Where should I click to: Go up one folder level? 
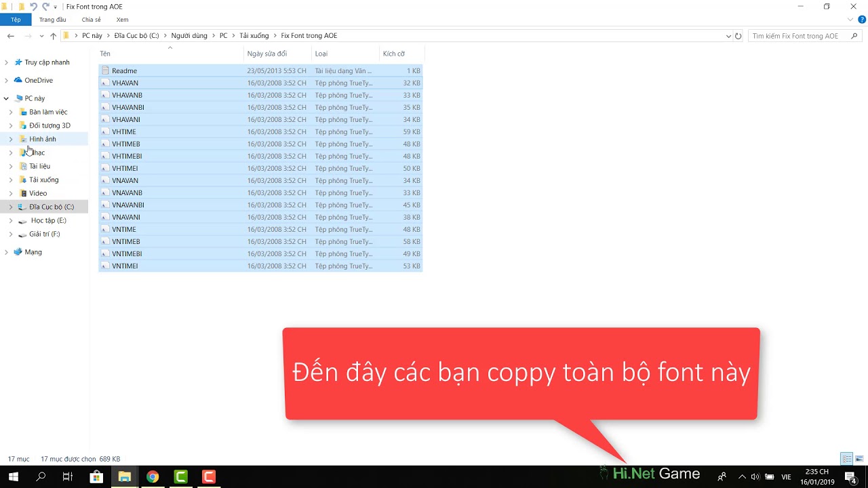point(53,36)
